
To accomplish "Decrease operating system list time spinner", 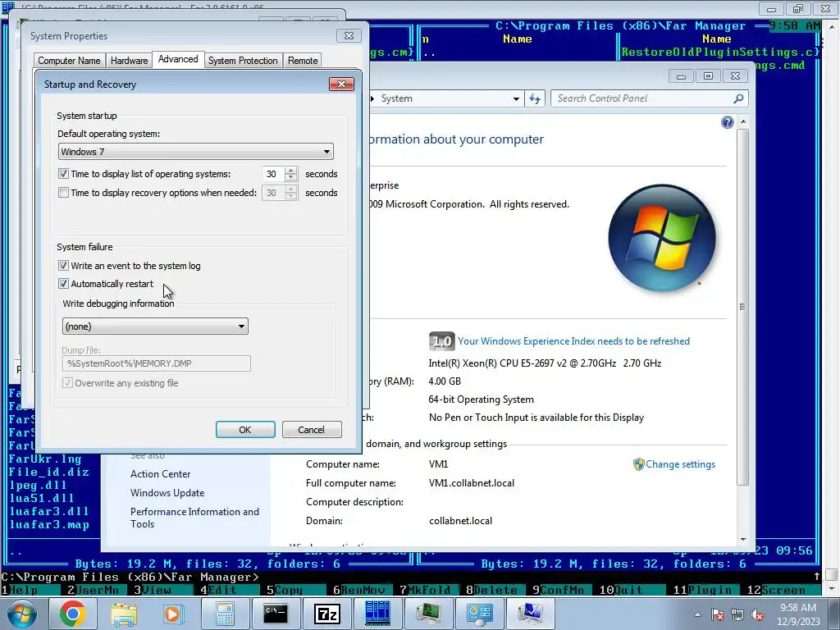I will pos(291,178).
